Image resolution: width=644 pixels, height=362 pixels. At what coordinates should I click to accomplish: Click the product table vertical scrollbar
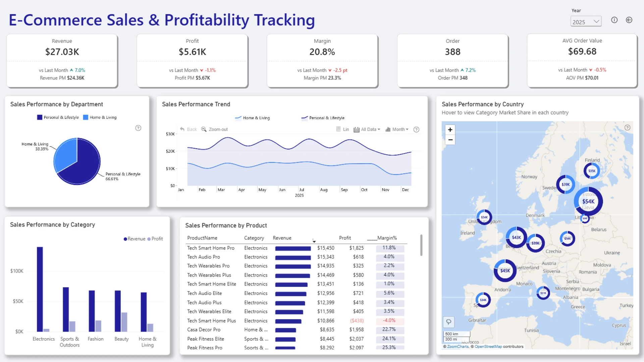[x=421, y=245]
